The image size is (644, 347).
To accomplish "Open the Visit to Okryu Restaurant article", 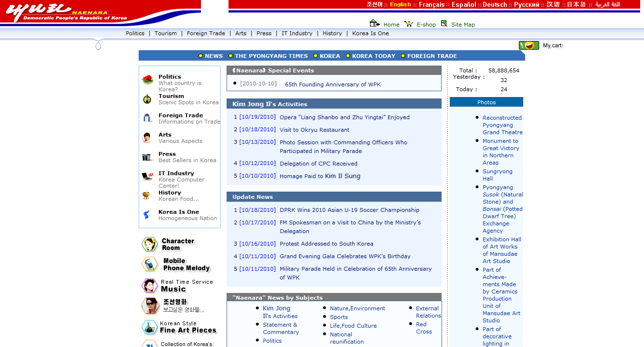I will 314,130.
